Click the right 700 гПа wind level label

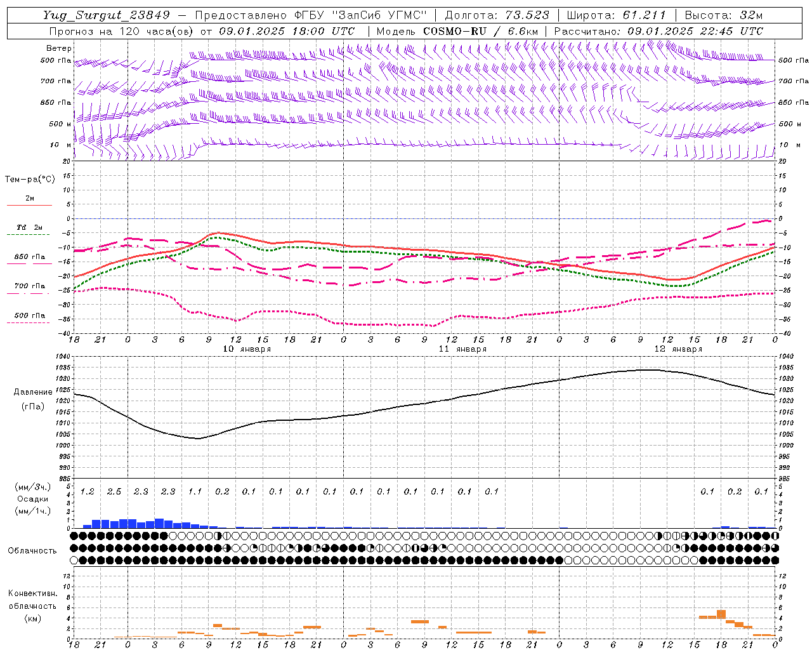click(x=793, y=81)
